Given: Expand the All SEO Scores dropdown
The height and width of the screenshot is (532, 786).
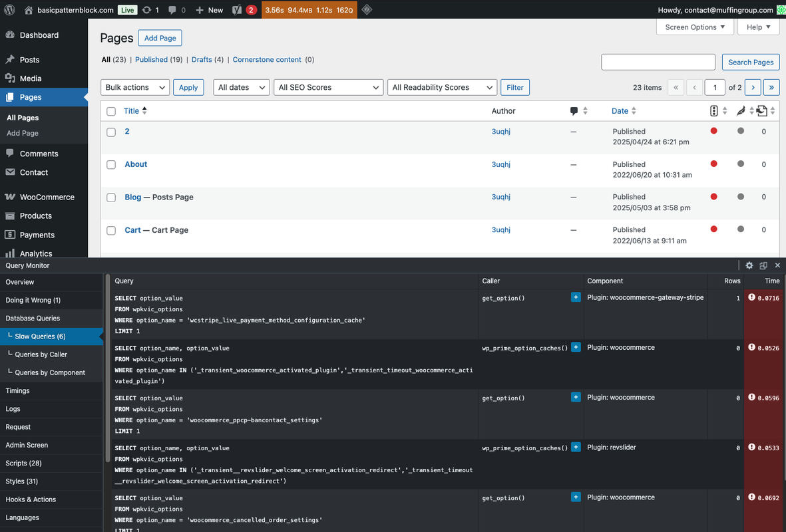Looking at the screenshot, I should pos(329,87).
